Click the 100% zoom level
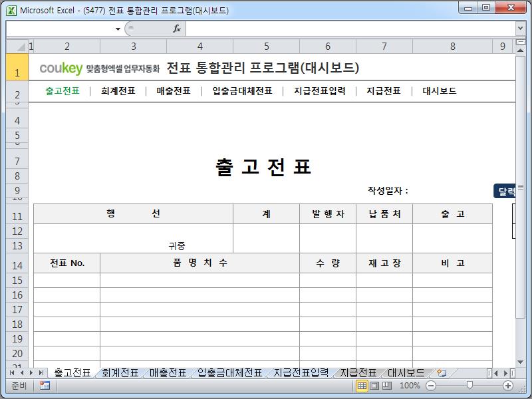 click(410, 386)
